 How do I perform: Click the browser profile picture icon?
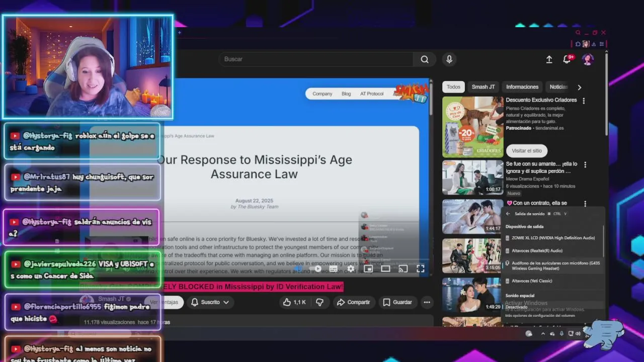[586, 44]
